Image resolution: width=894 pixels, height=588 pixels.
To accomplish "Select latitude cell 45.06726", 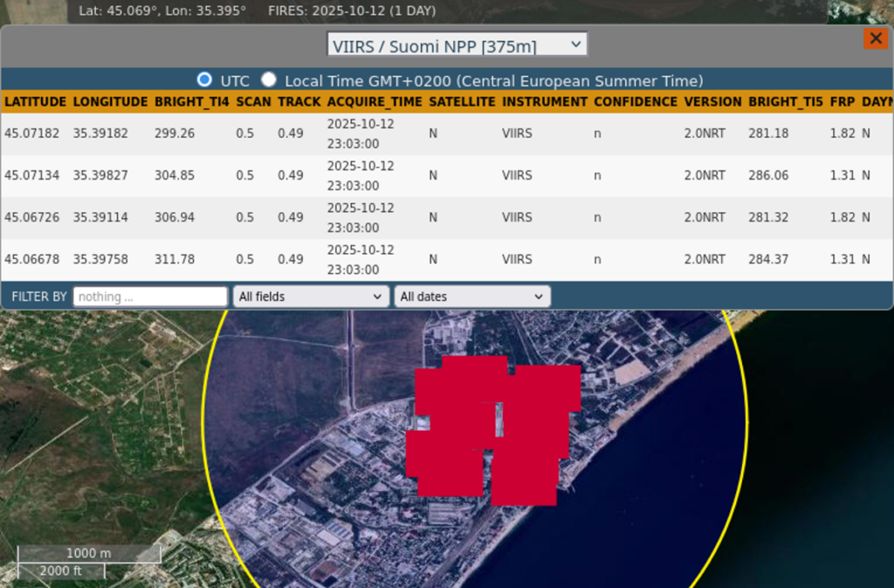I will pyautogui.click(x=32, y=217).
